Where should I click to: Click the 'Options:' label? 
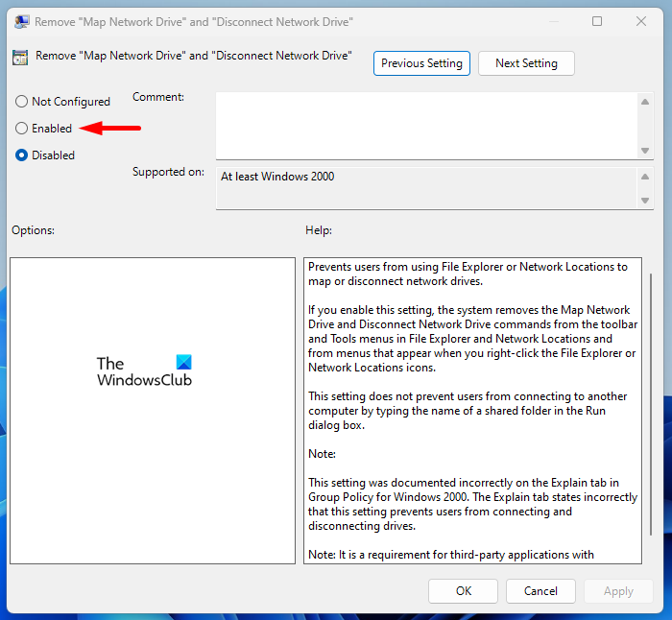click(x=33, y=230)
